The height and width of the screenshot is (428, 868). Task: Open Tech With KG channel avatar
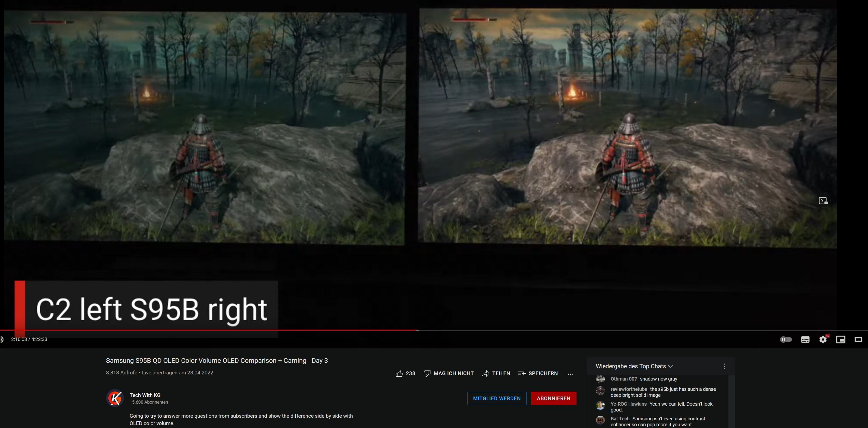click(115, 398)
